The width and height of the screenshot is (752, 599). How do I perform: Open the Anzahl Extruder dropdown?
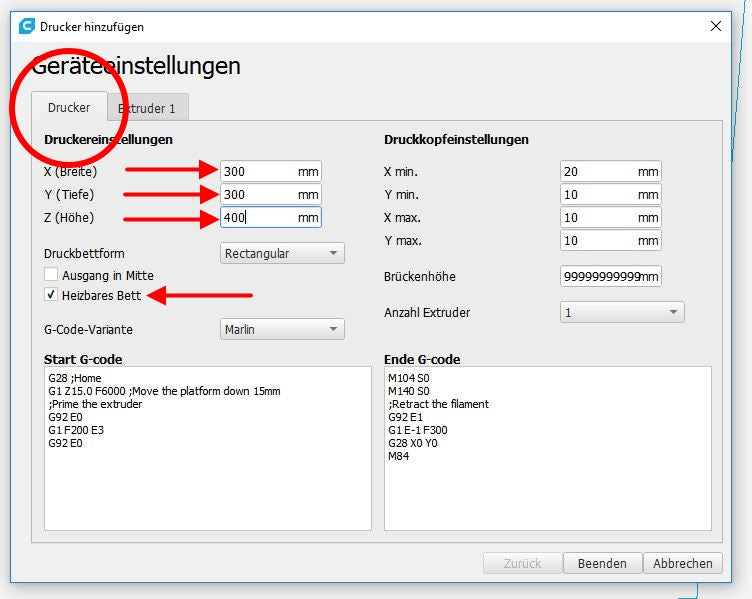click(622, 312)
